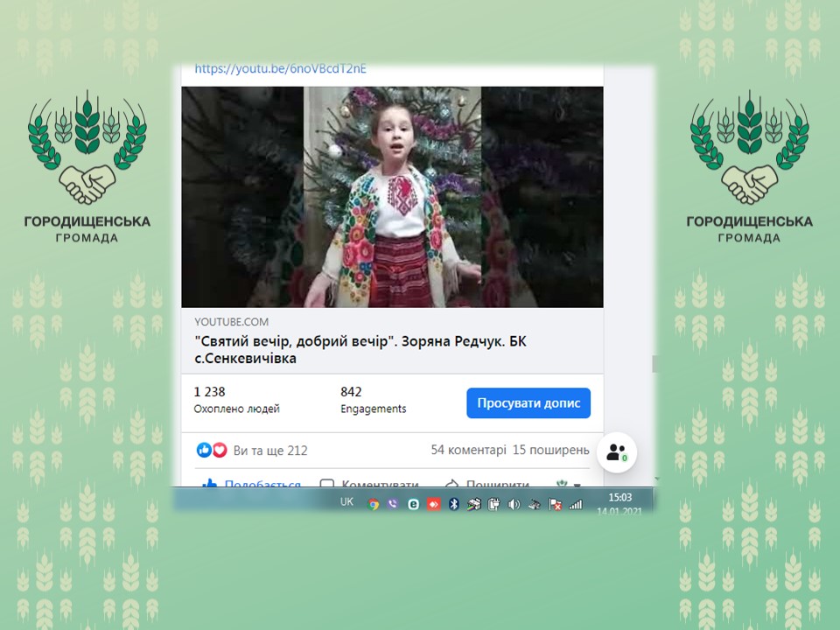View the 842 Engagements stat
The height and width of the screenshot is (630, 840).
point(373,400)
